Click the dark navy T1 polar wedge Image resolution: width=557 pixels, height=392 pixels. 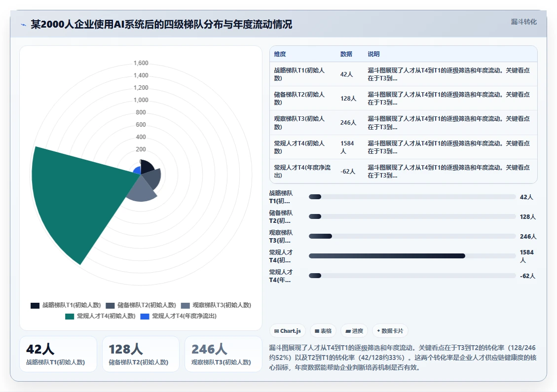147,168
